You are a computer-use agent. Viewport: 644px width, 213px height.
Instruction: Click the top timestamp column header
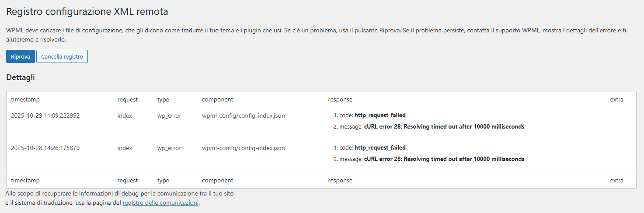point(25,99)
